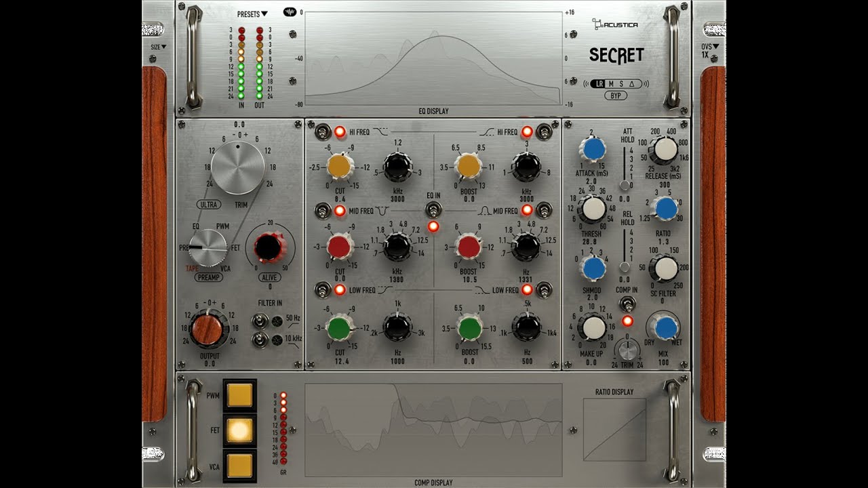Viewport: 868px width, 488px height.
Task: Click the ULTRA button
Action: pos(210,204)
